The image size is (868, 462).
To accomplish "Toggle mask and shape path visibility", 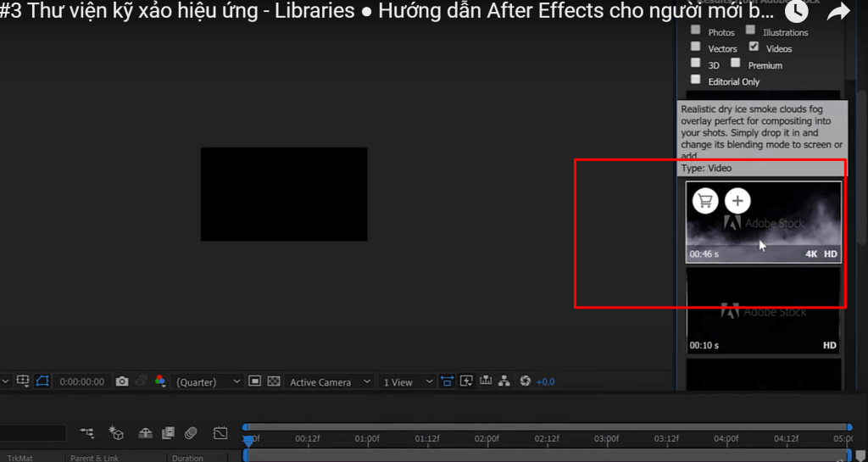I will coord(42,381).
